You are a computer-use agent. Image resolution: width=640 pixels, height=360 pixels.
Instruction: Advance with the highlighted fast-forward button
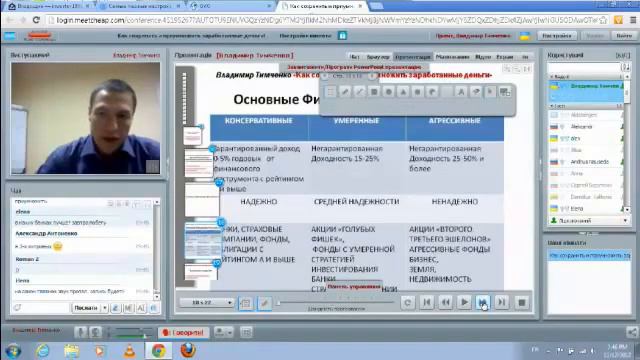[483, 302]
